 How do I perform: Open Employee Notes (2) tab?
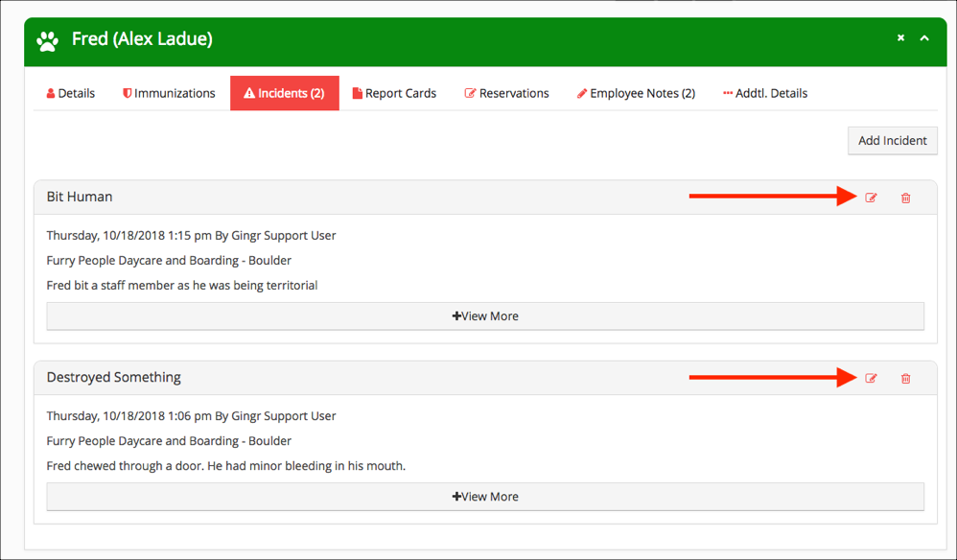[636, 93]
